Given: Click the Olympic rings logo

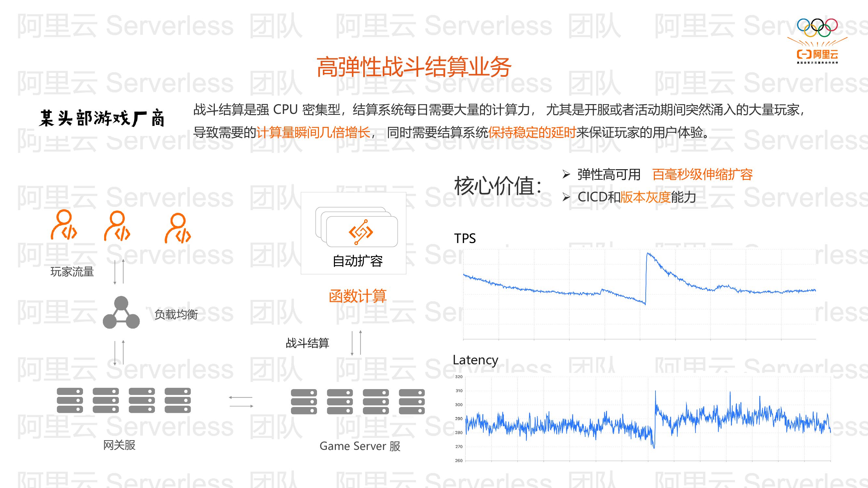Looking at the screenshot, I should pyautogui.click(x=817, y=27).
